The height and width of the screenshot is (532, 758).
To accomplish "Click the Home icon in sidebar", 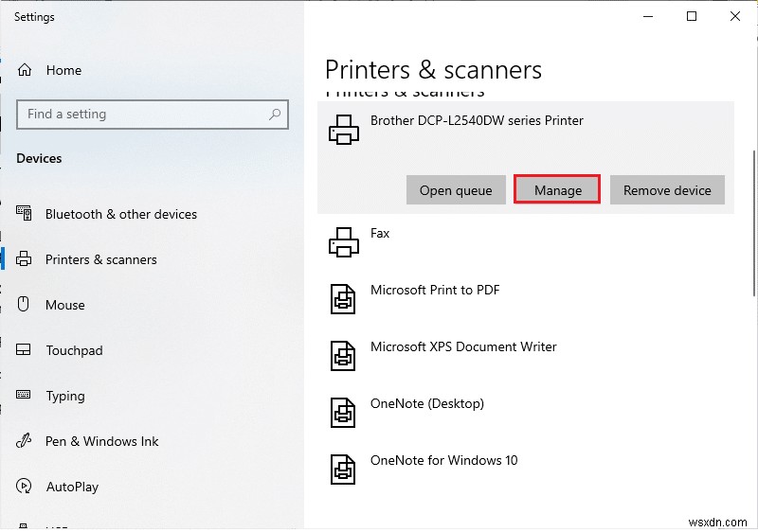I will point(25,70).
